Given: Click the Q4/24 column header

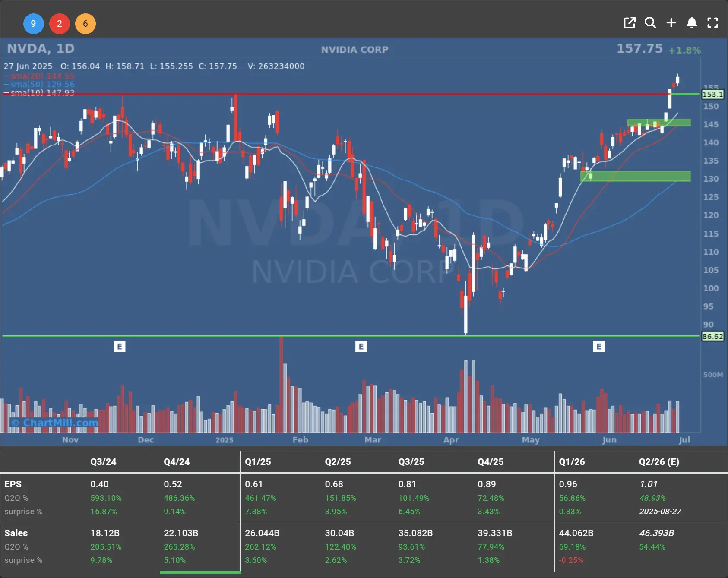Looking at the screenshot, I should [x=177, y=461].
